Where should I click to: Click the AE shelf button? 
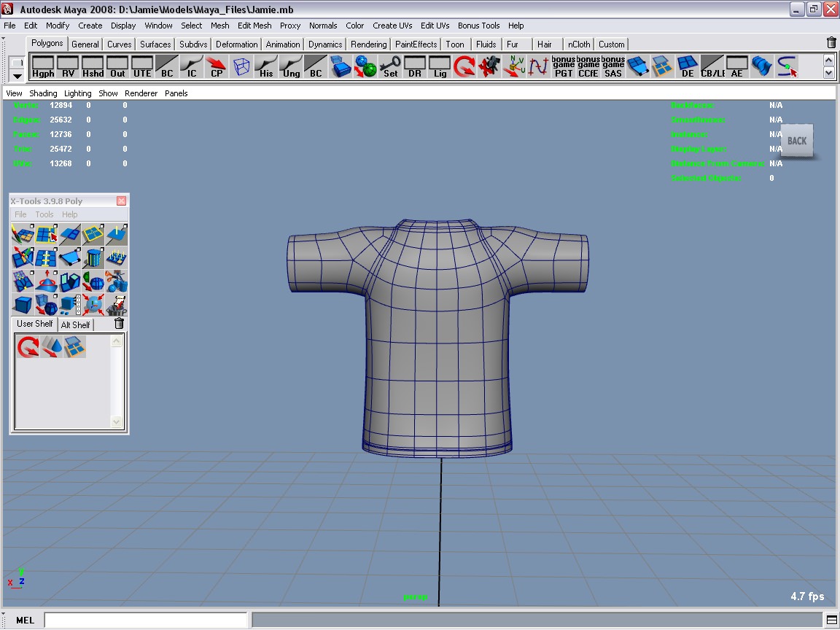pyautogui.click(x=737, y=67)
